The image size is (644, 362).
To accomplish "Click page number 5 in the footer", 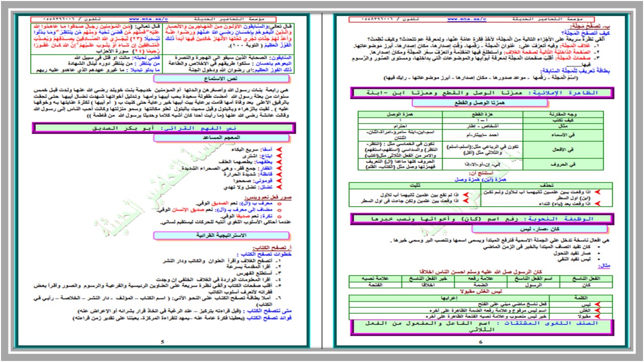I will 163,342.
